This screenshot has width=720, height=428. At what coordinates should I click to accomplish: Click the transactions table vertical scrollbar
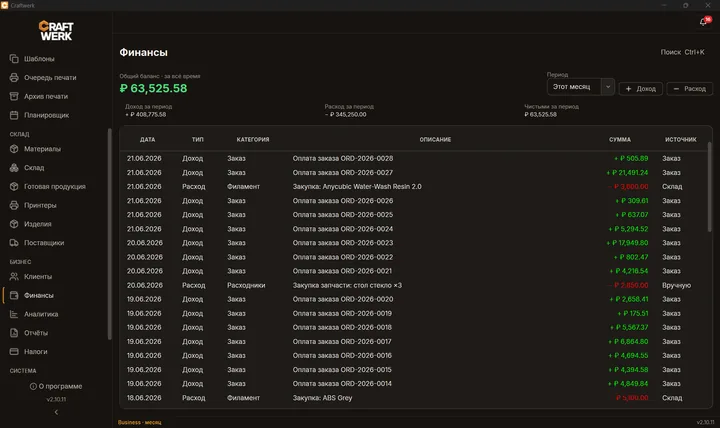tap(709, 188)
